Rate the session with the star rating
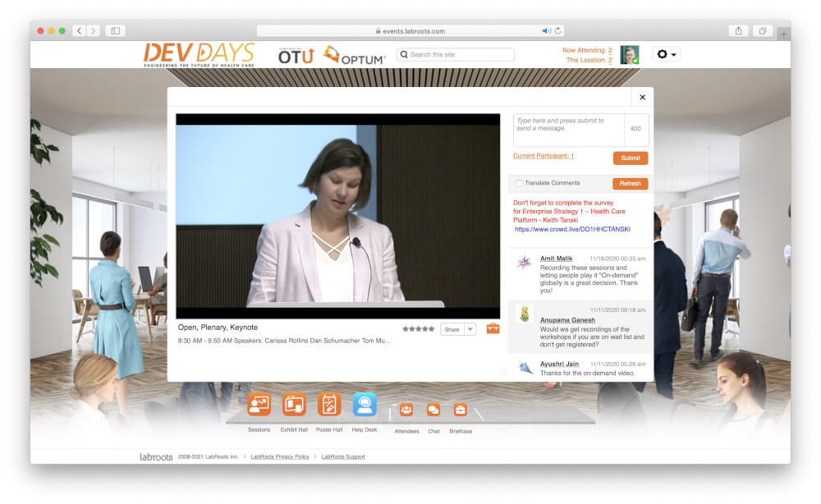The width and height of the screenshot is (821, 504). 419,329
